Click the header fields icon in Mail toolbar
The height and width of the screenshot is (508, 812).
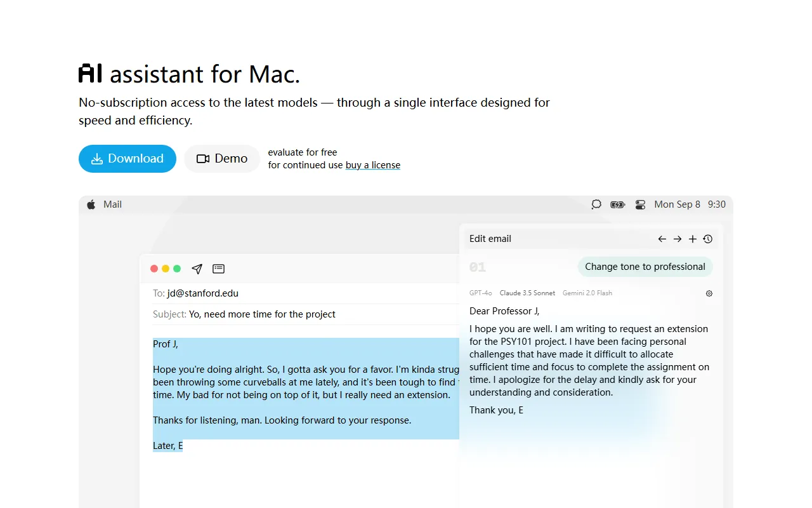[x=218, y=269]
